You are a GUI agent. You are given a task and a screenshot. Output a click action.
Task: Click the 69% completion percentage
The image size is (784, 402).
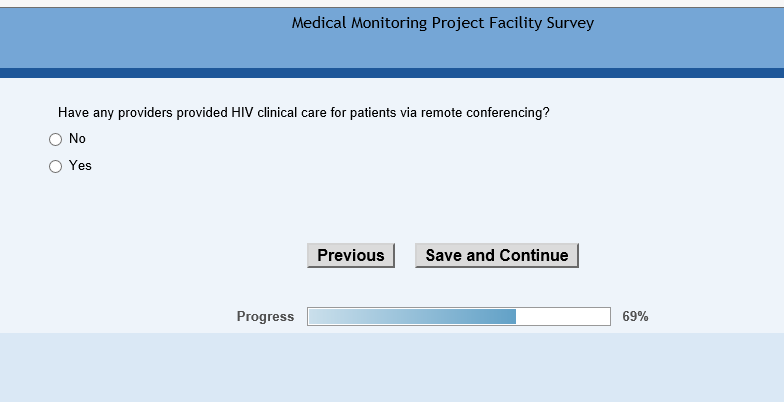point(635,317)
